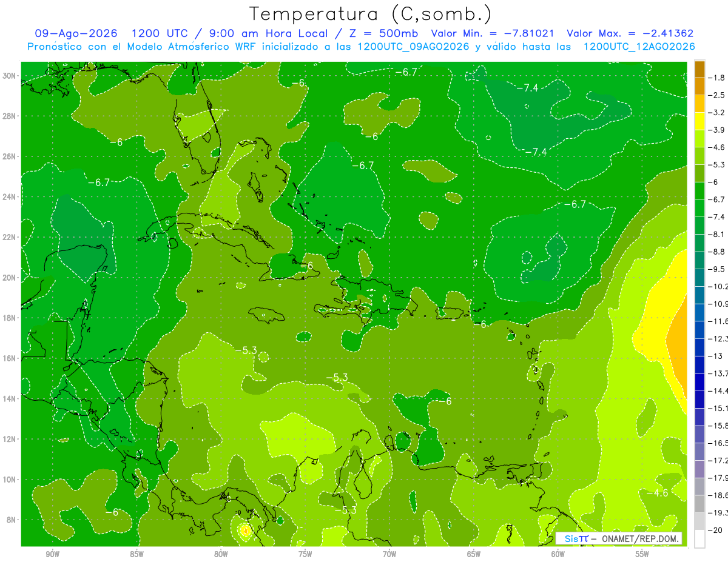
Task: Click the '70W' longitude axis label
Action: (x=389, y=554)
